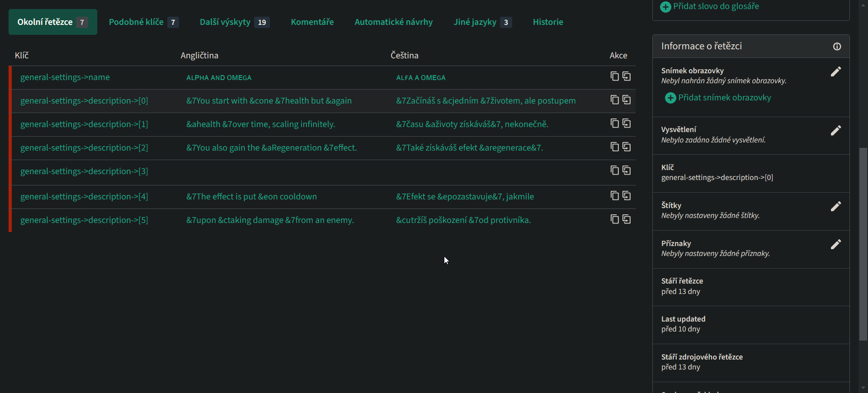Open Jiné jazyky tab
868x393 pixels.
tap(483, 22)
